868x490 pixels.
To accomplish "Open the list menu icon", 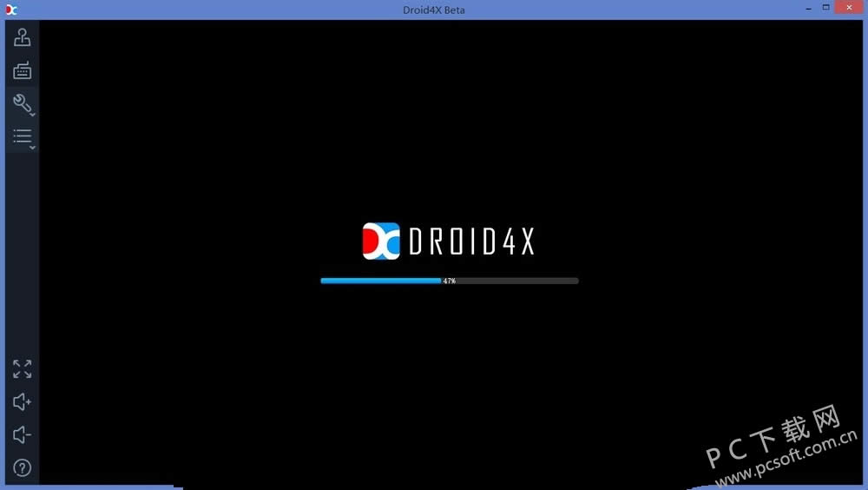I will (x=22, y=136).
